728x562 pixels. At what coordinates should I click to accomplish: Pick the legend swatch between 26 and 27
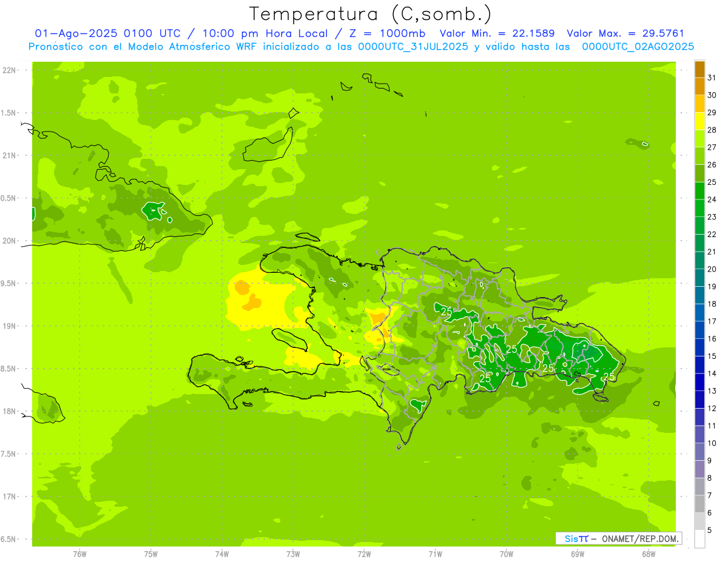[x=699, y=156]
